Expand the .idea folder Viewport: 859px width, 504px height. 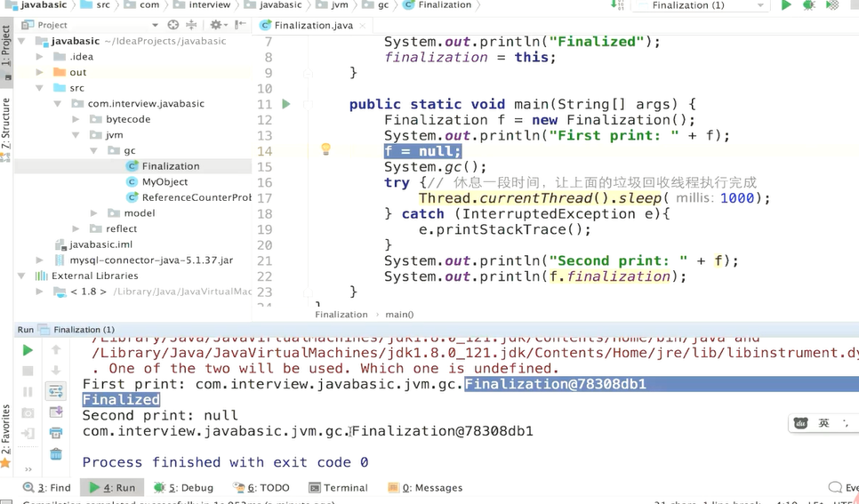pos(39,56)
